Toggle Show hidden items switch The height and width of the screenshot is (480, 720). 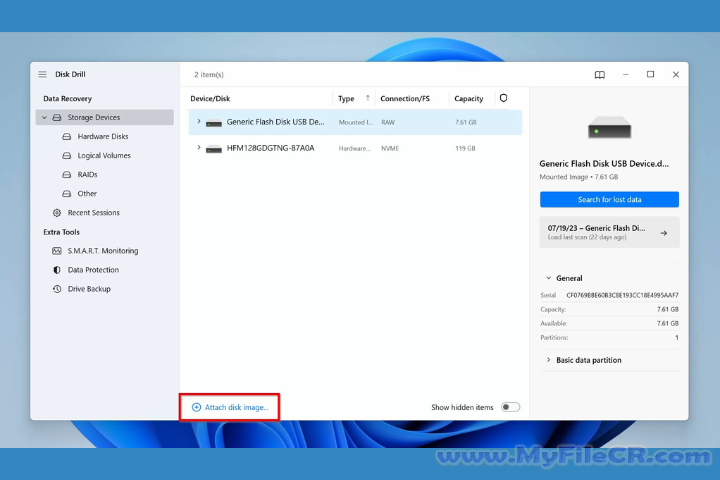tap(510, 407)
